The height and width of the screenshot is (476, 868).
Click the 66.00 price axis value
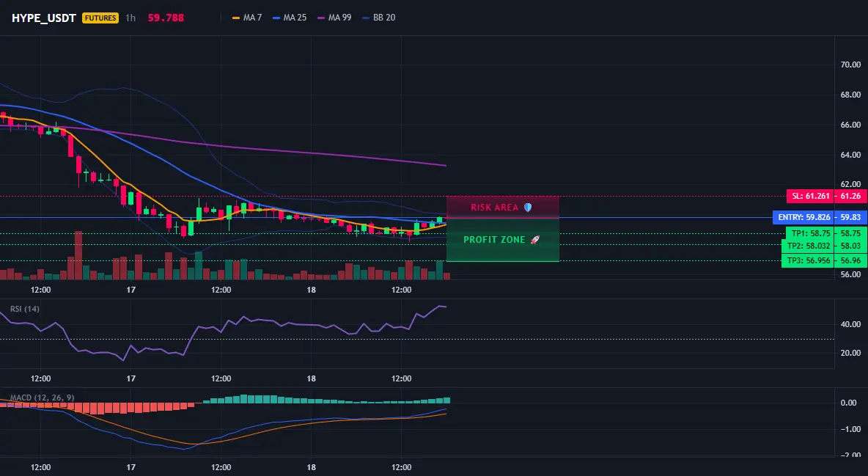point(851,125)
